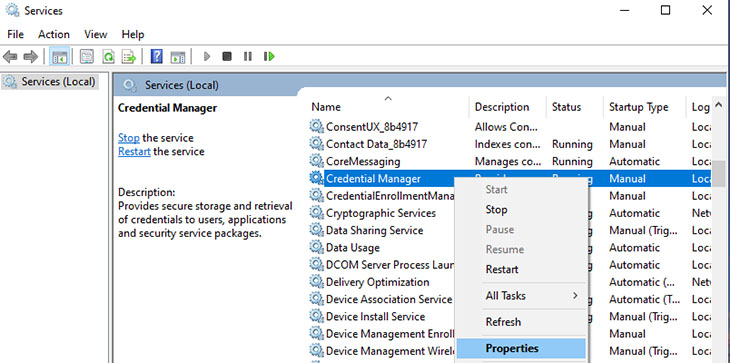The height and width of the screenshot is (363, 730).
Task: Select the Cryptographic Services row name
Action: [381, 213]
